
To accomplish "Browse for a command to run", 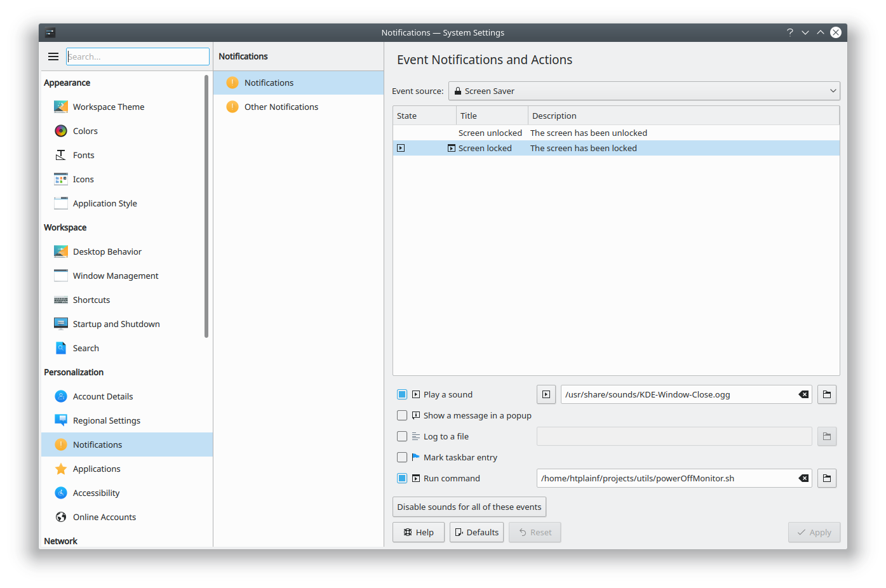I will pyautogui.click(x=827, y=478).
